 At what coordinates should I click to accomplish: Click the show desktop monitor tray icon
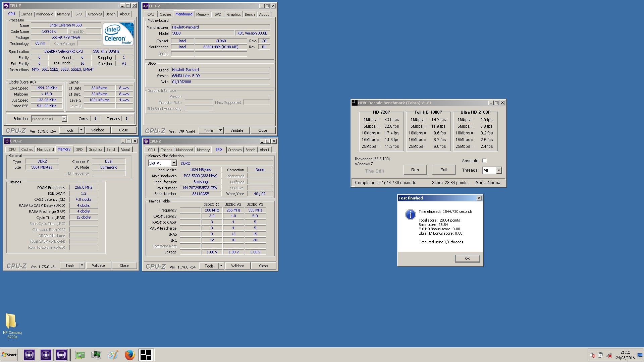(x=640, y=355)
